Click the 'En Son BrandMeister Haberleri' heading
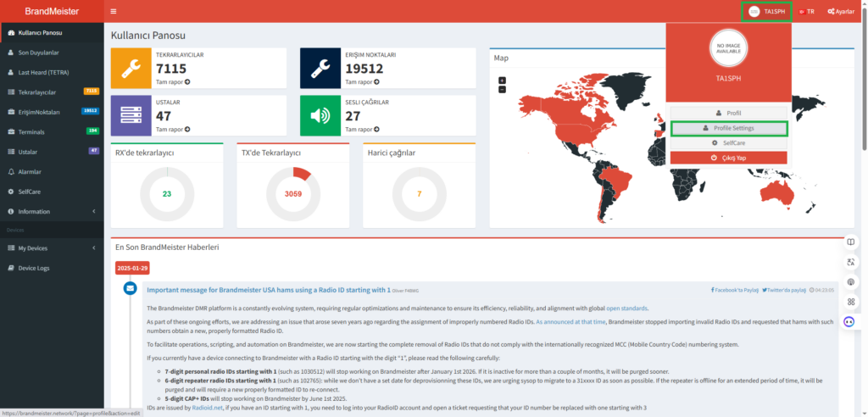 pos(167,247)
